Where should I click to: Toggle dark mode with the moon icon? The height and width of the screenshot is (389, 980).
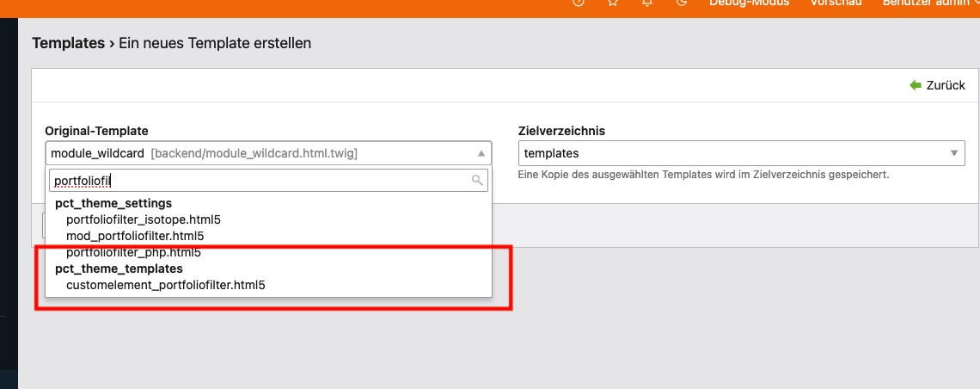(682, 3)
